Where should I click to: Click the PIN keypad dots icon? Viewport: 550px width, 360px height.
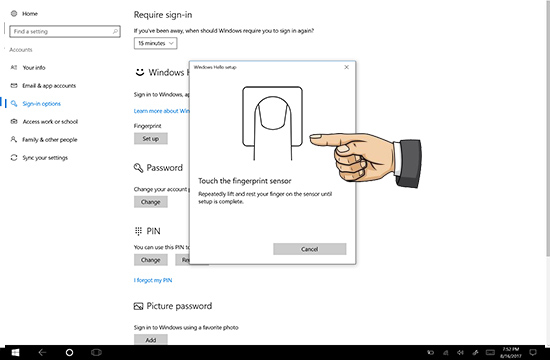pyautogui.click(x=138, y=231)
